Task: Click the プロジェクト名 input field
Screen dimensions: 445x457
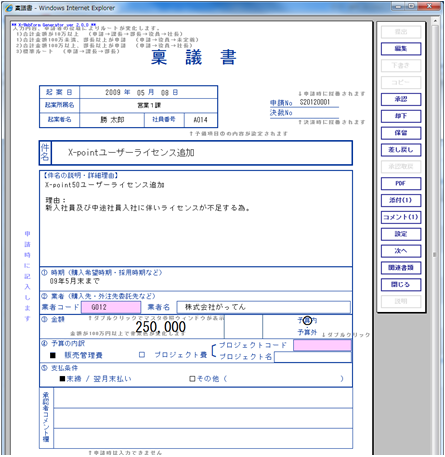Action: [313, 357]
